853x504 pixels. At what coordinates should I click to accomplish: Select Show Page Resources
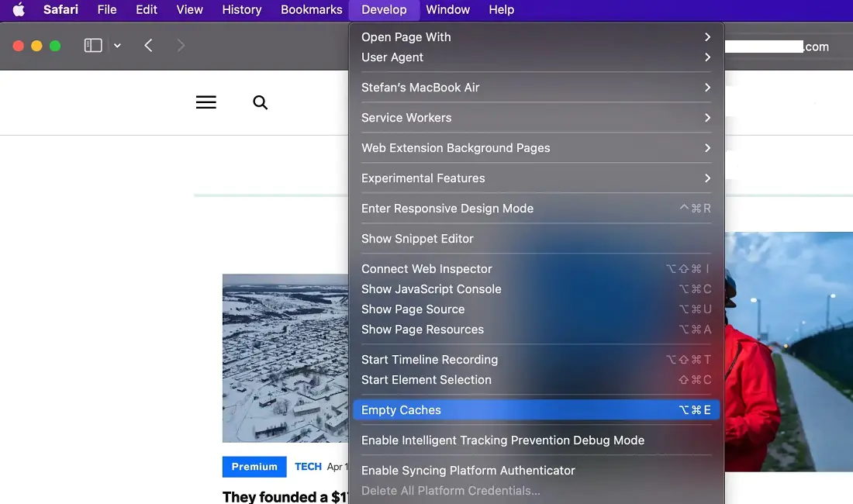pyautogui.click(x=536, y=330)
